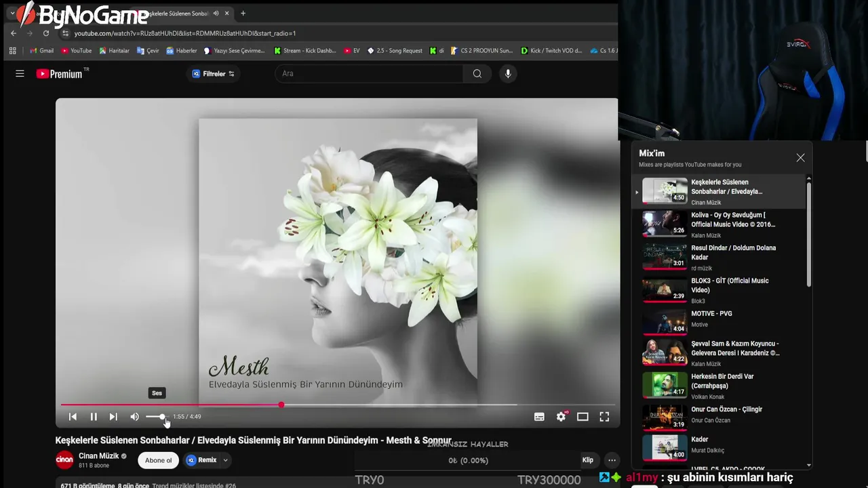Open the Stream - Kick Dashboard bookmark
Screen dimensions: 868x488
point(305,51)
